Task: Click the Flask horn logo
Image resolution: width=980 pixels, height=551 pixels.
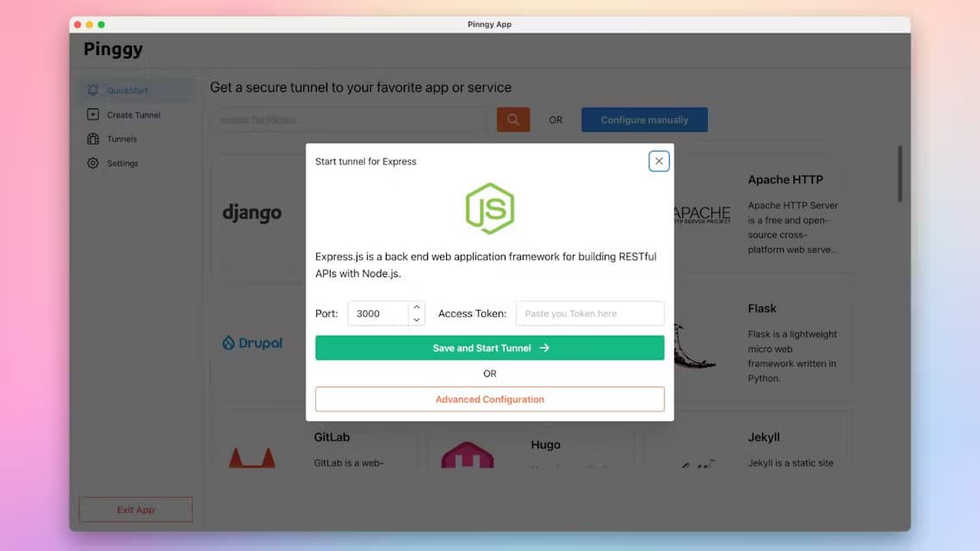Action: tap(695, 345)
